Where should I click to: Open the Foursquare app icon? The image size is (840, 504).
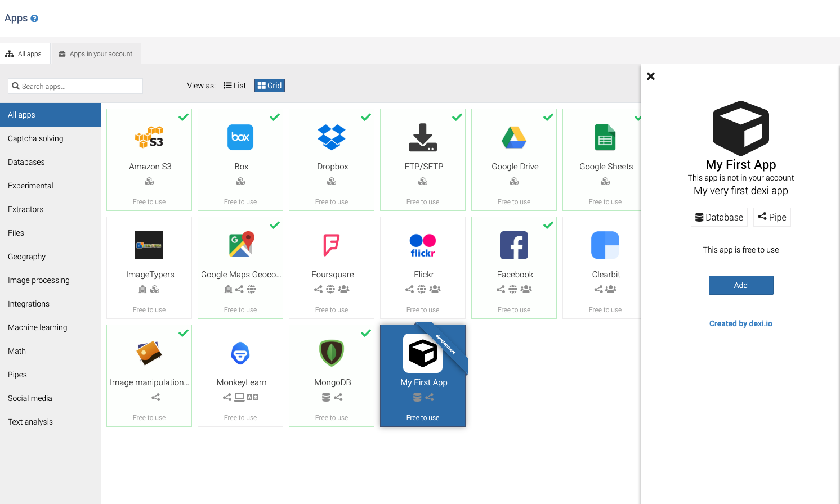(x=332, y=245)
